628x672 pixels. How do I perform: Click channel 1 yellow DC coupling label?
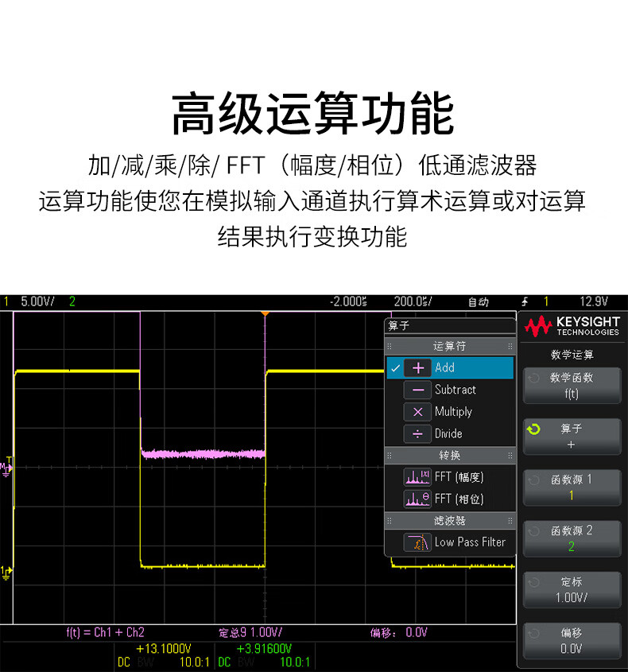(124, 662)
